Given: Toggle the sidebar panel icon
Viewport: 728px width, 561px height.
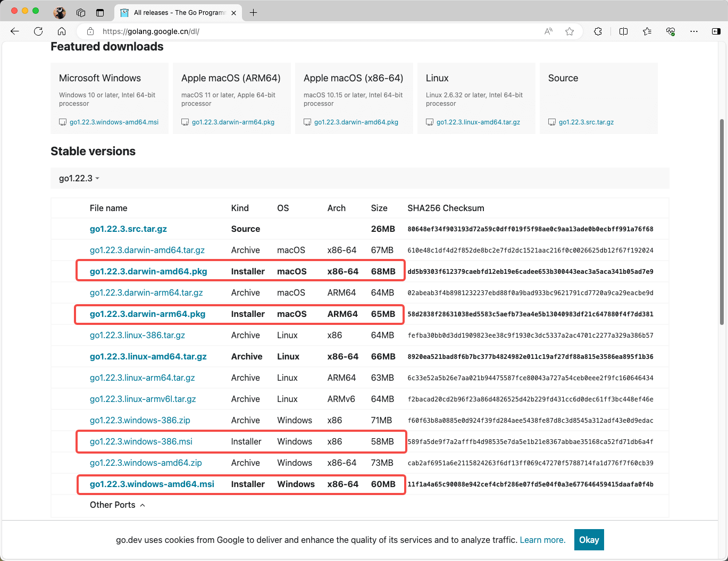Looking at the screenshot, I should (716, 31).
